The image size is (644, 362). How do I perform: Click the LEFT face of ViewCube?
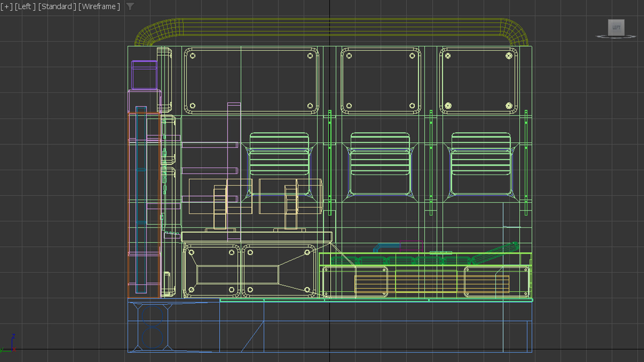pos(616,27)
